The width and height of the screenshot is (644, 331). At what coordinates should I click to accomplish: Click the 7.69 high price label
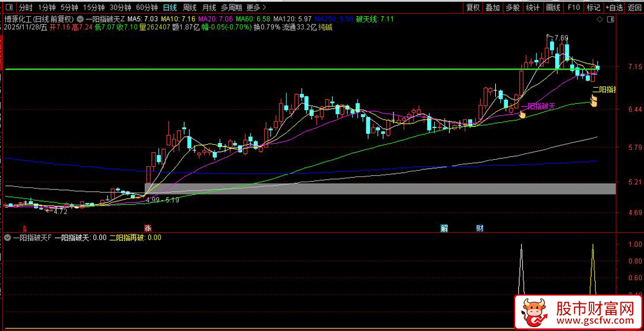click(x=562, y=38)
